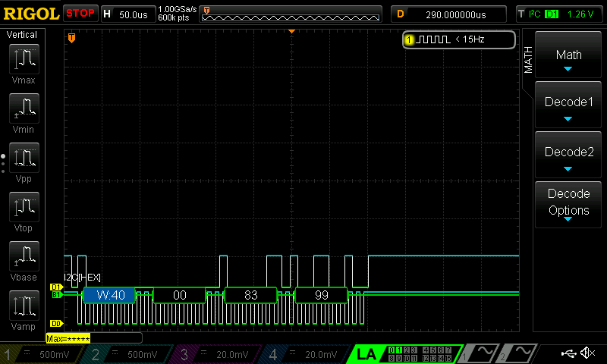This screenshot has height=364, width=607.
Task: Click the decoded 99 data byte
Action: pyautogui.click(x=322, y=295)
